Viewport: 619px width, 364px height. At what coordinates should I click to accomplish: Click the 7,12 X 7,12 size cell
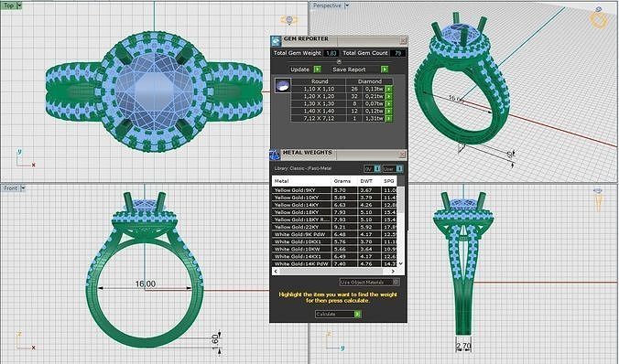pyautogui.click(x=319, y=118)
